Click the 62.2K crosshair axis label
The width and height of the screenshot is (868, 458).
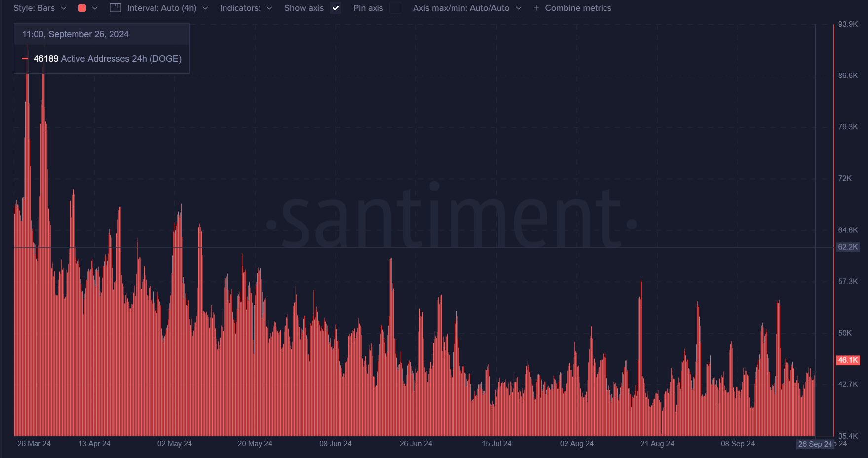click(848, 247)
